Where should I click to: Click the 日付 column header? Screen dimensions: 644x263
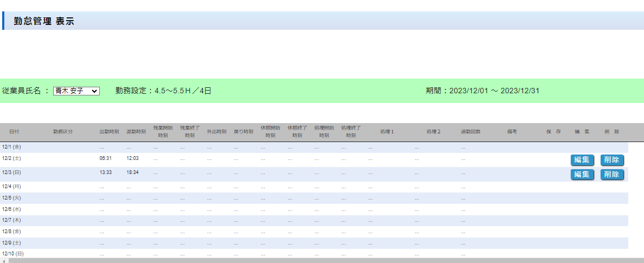(14, 132)
